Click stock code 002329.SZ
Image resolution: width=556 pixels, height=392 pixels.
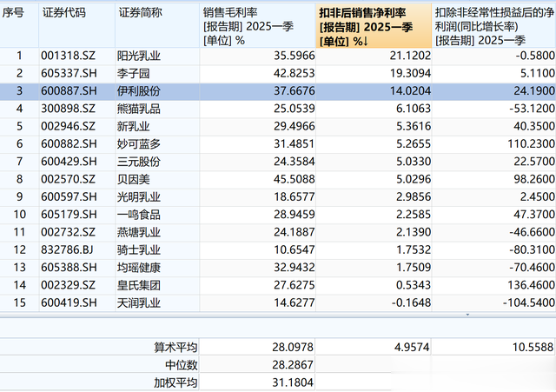[x=68, y=285]
